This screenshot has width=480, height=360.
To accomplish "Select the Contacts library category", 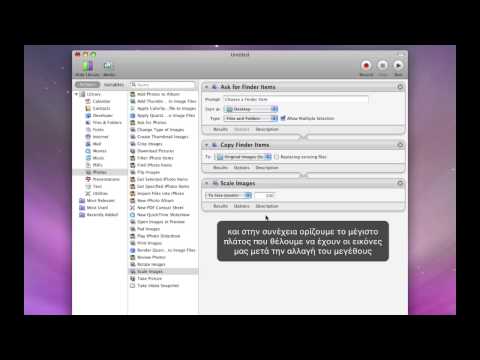I will pyautogui.click(x=101, y=108).
